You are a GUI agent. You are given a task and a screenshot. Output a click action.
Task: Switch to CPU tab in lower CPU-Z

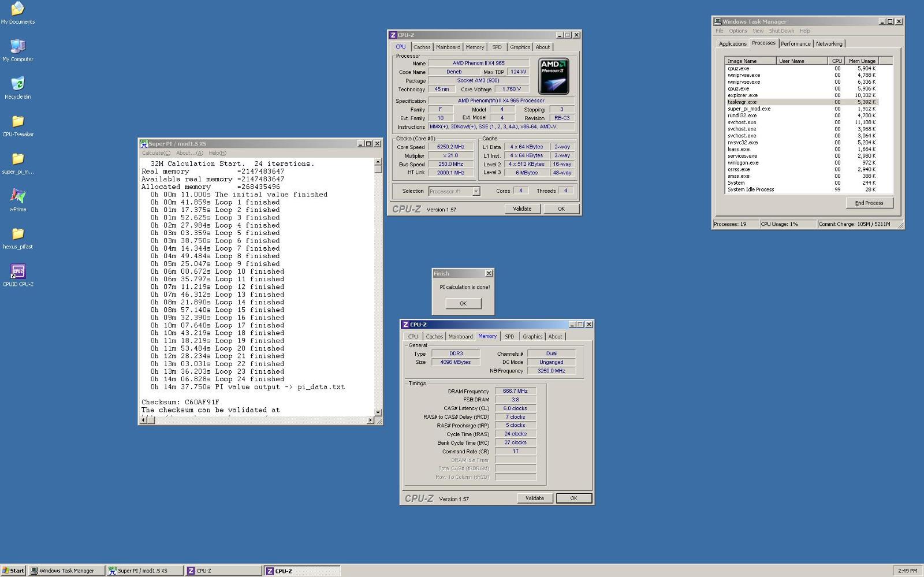413,337
